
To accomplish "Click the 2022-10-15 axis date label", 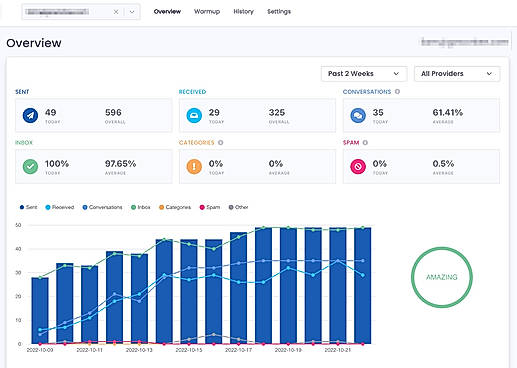I will [189, 350].
